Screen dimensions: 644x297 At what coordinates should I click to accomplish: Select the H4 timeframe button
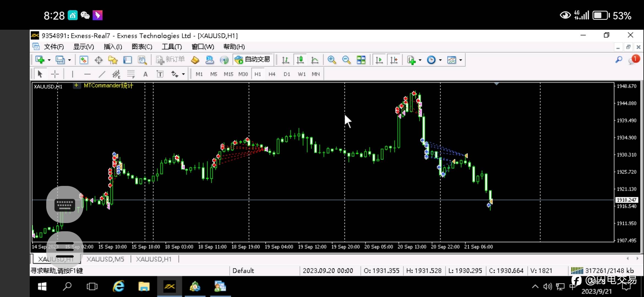point(272,74)
